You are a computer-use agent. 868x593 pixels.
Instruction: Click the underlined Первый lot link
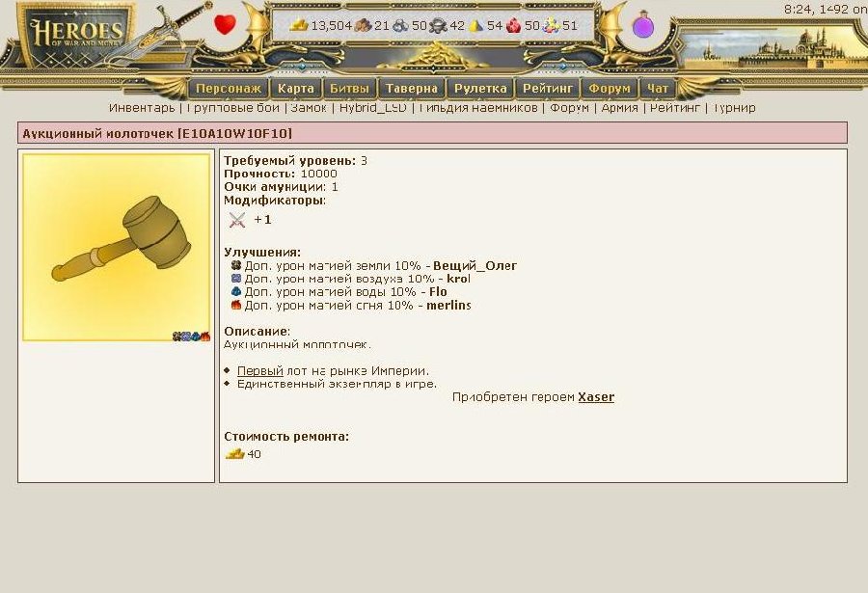pos(259,371)
